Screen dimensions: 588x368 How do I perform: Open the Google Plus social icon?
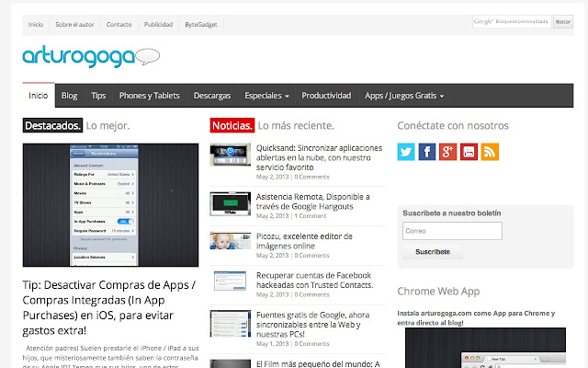[447, 152]
